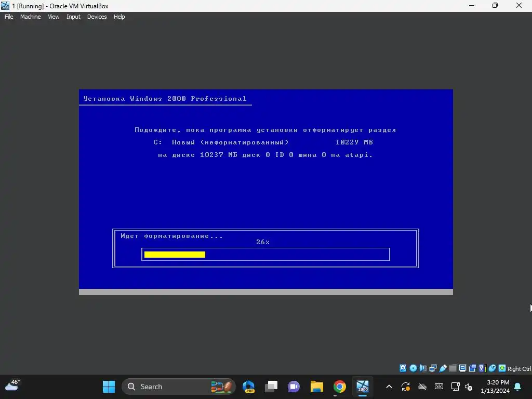Open the View menu
The width and height of the screenshot is (532, 399).
(54, 17)
